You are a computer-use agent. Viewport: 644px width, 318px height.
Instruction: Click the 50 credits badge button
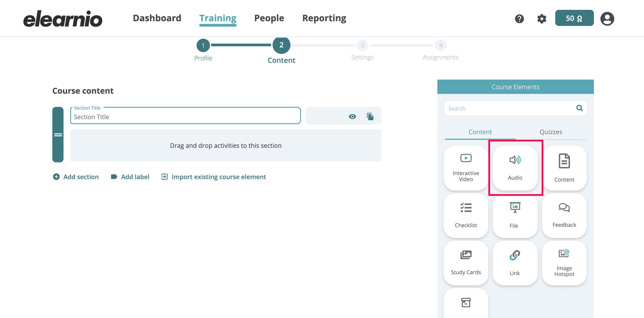[574, 18]
